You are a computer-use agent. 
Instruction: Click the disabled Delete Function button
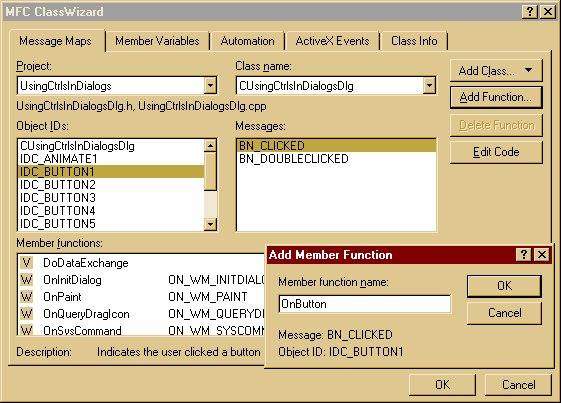coord(496,125)
